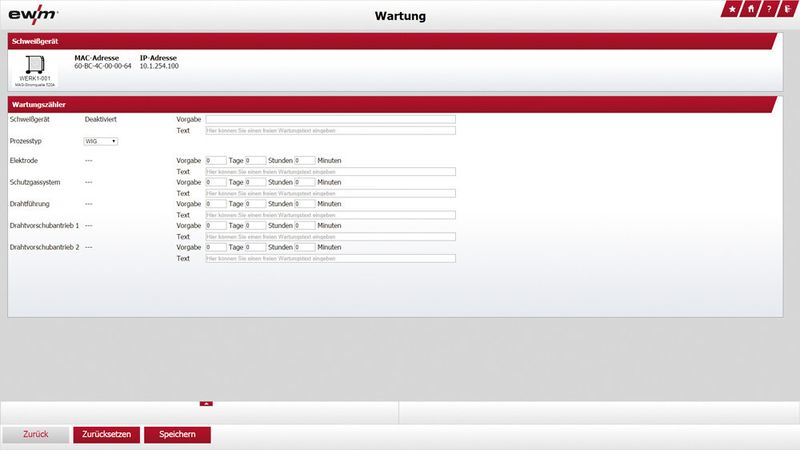Image resolution: width=800 pixels, height=450 pixels.
Task: Save settings with the Speichern button
Action: coord(177,435)
